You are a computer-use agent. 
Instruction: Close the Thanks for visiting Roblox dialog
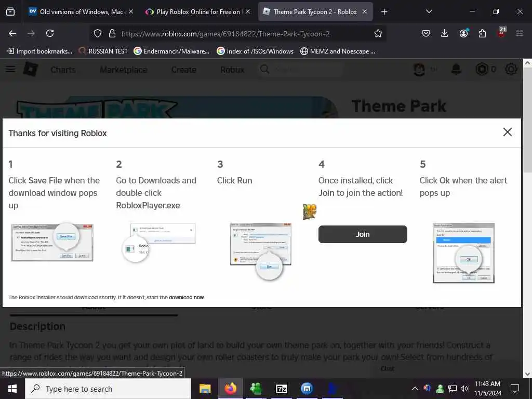(x=507, y=132)
